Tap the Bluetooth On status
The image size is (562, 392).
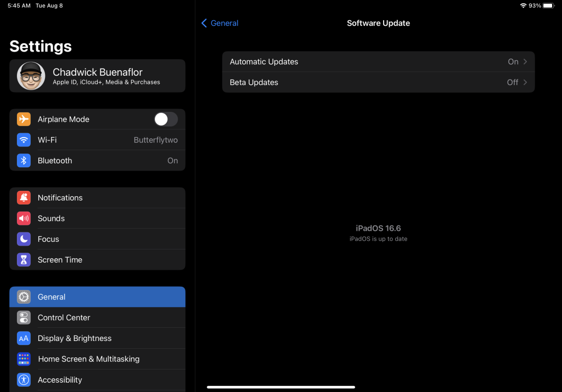(x=172, y=161)
